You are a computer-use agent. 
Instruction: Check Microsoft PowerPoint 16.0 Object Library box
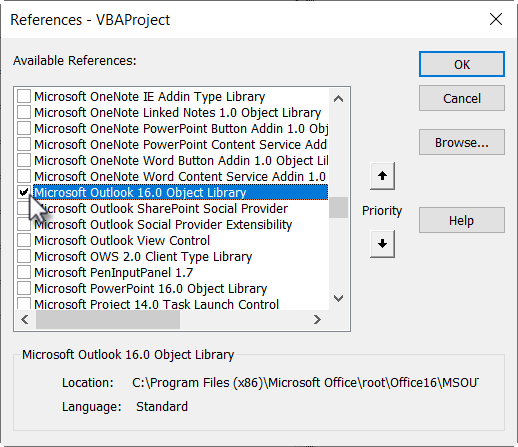[24, 288]
